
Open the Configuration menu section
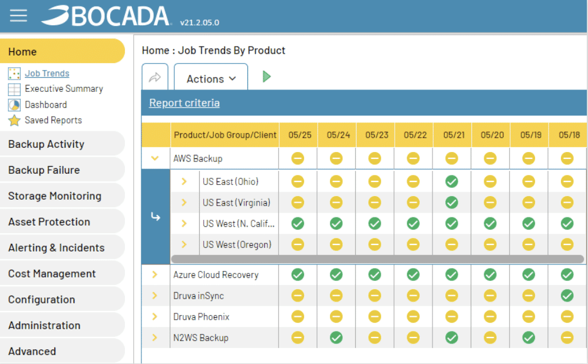[62, 299]
